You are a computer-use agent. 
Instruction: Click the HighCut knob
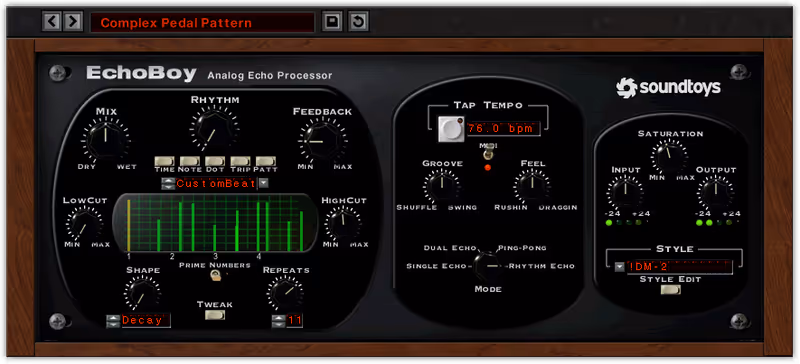[343, 224]
